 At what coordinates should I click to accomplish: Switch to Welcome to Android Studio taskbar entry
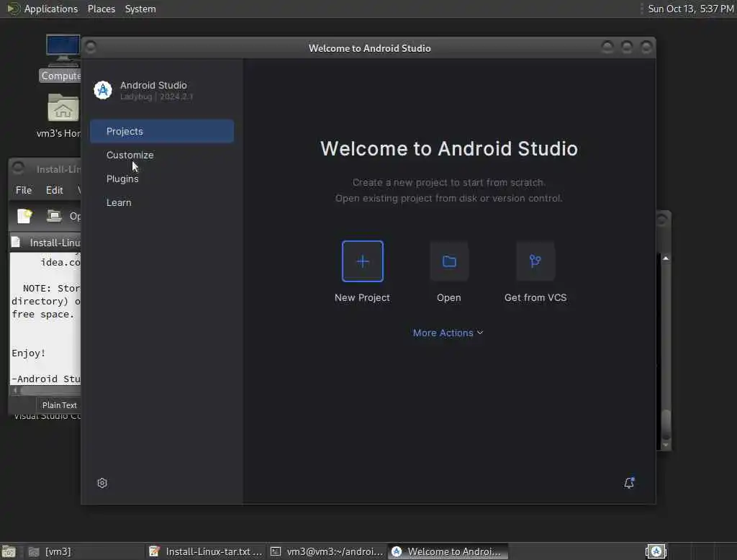click(448, 551)
